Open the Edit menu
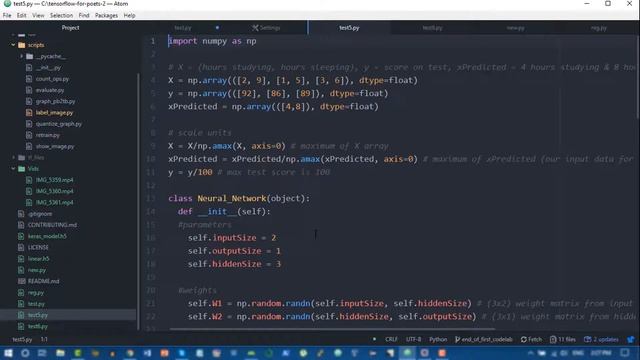The image size is (640, 360). tap(21, 16)
